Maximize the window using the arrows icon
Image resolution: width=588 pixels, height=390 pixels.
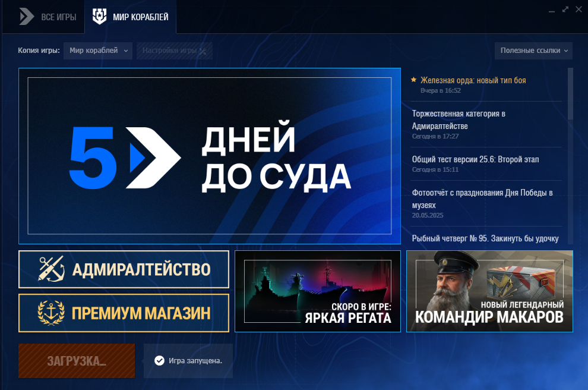[x=565, y=10]
